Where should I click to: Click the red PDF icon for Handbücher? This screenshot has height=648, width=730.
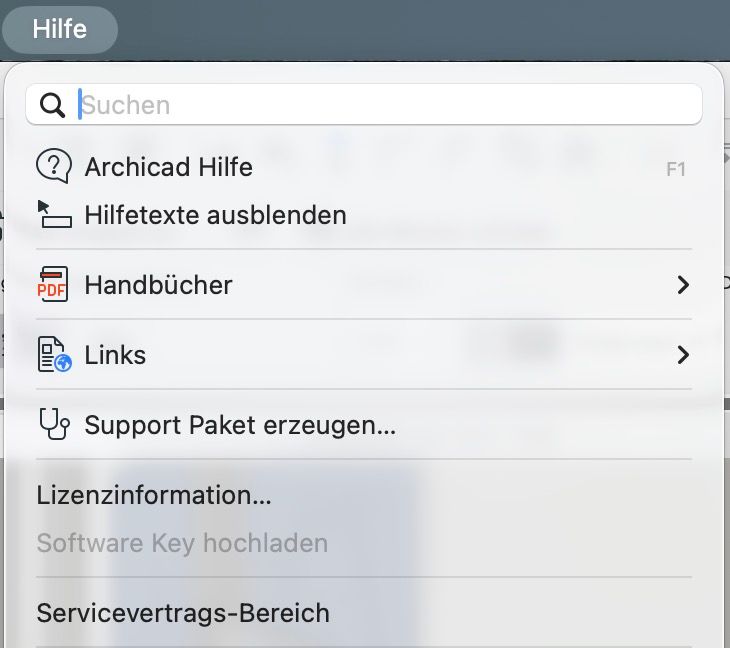tap(52, 285)
